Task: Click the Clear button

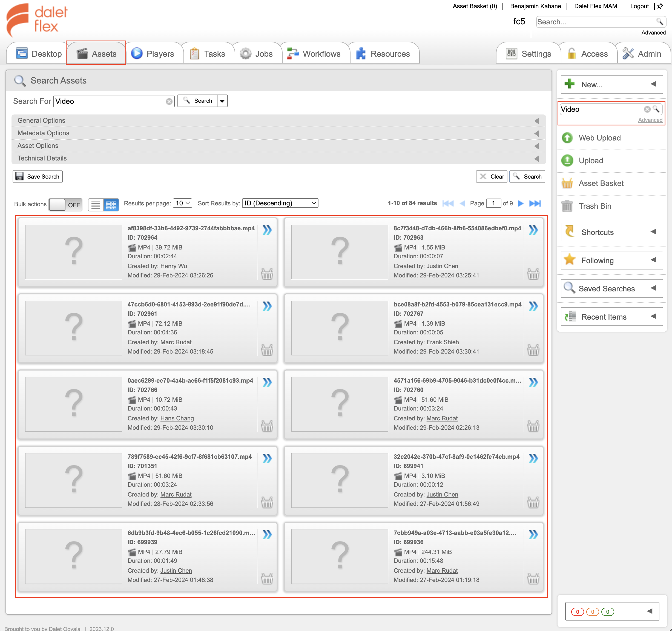Action: click(492, 177)
